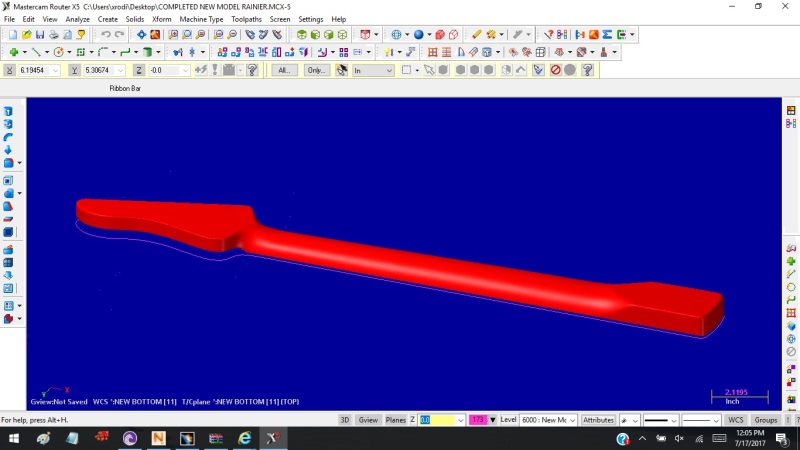Click the red wireframe cube icon
The image size is (800, 450).
(454, 35)
